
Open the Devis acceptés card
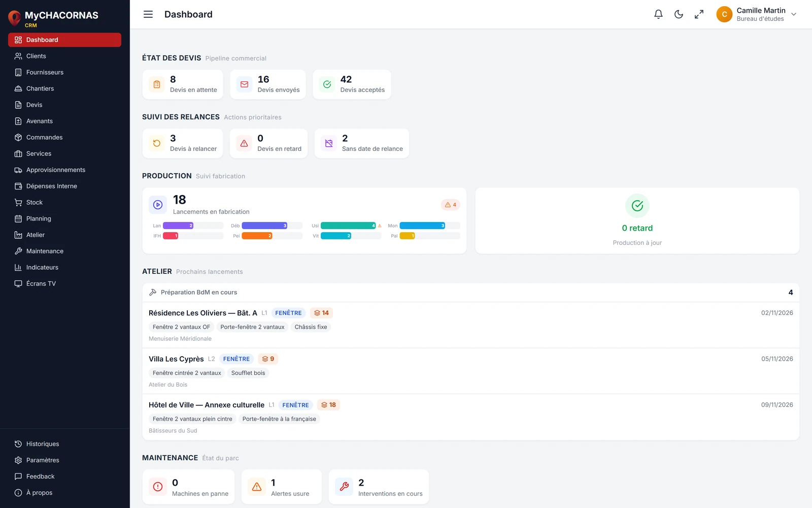click(352, 84)
